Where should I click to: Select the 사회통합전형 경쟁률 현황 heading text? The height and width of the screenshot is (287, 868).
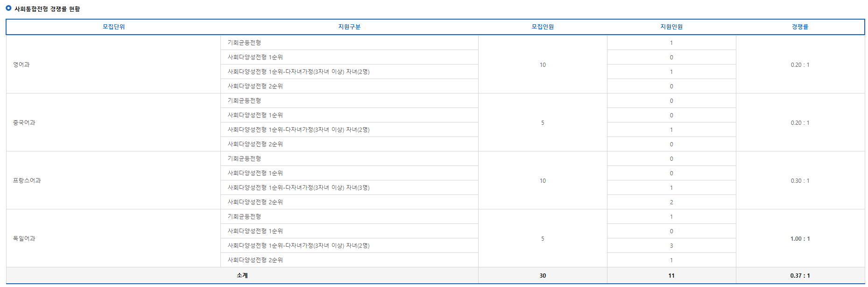[x=47, y=9]
